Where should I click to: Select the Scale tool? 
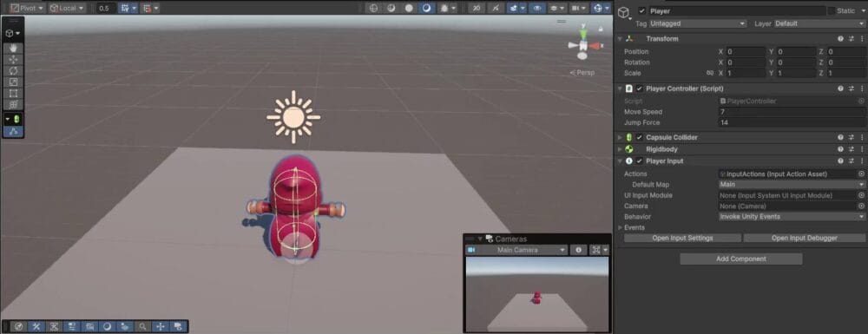pyautogui.click(x=13, y=82)
